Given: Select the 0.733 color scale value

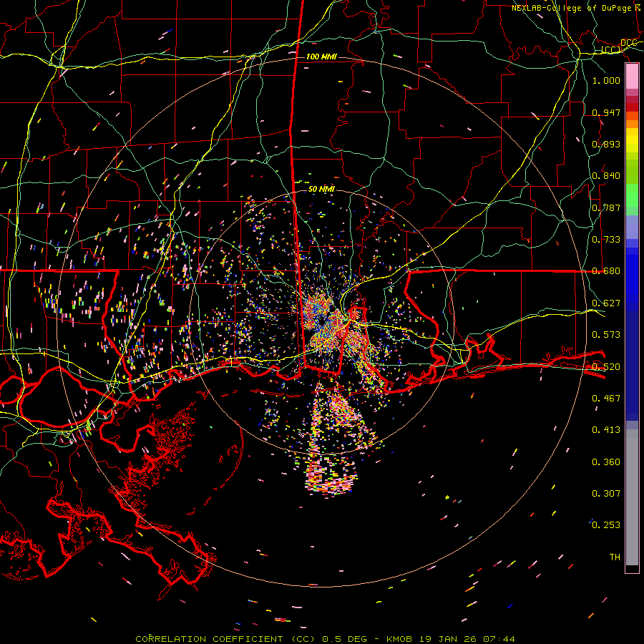Looking at the screenshot, I should point(606,240).
